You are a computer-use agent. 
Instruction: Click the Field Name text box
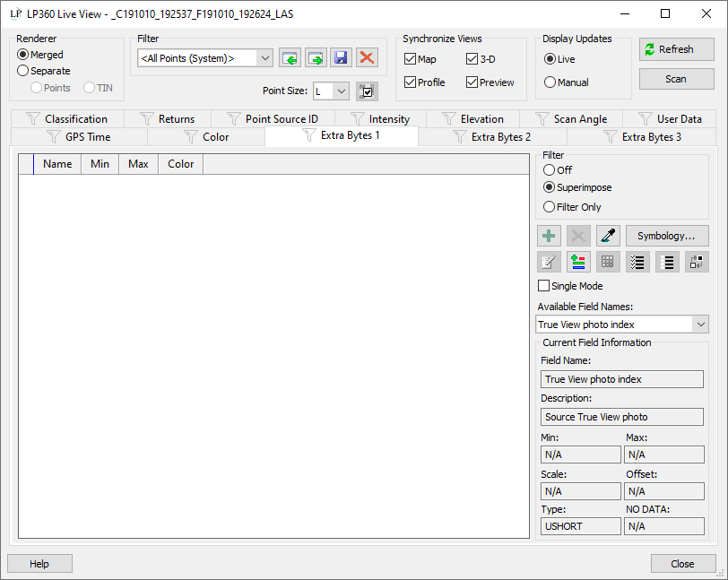(622, 379)
